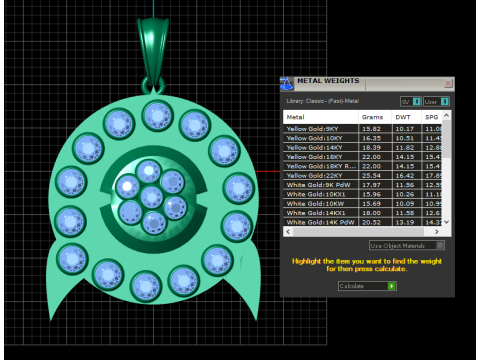480x360 pixels.
Task: Click the Calculate button
Action: pyautogui.click(x=367, y=286)
